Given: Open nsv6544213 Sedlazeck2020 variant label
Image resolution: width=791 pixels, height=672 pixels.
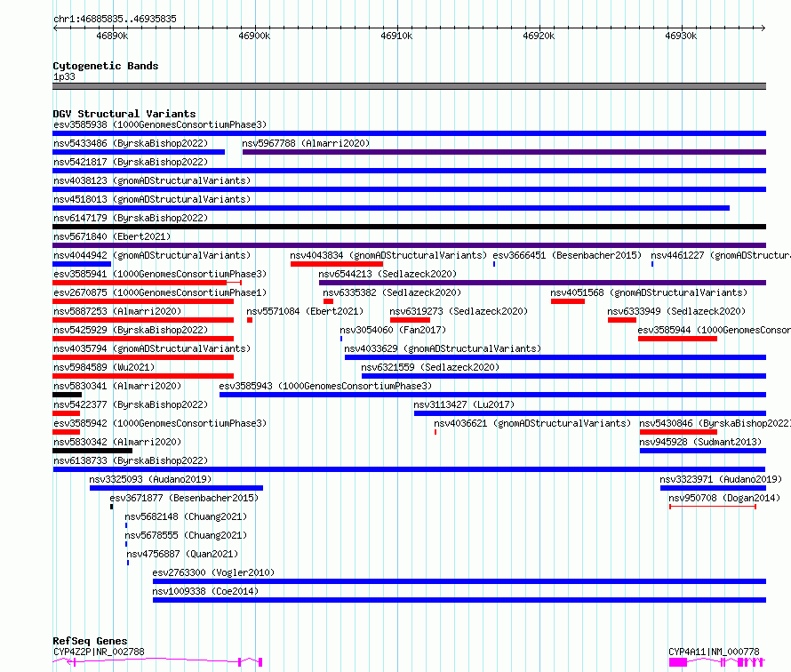Looking at the screenshot, I should pos(388,274).
